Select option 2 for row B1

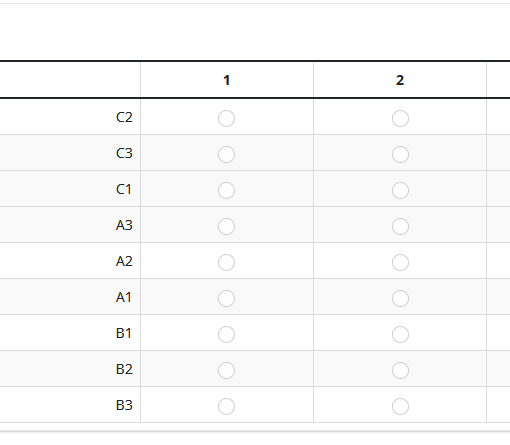click(400, 334)
